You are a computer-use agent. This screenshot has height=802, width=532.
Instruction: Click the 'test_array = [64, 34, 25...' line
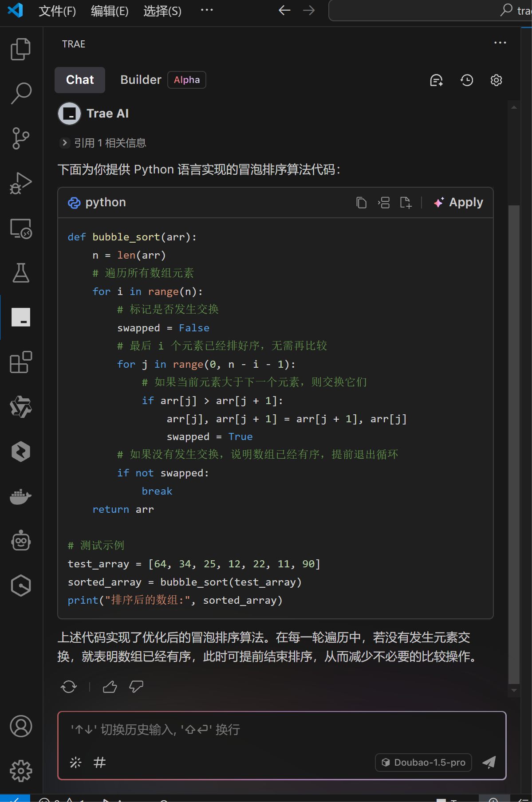pyautogui.click(x=194, y=564)
